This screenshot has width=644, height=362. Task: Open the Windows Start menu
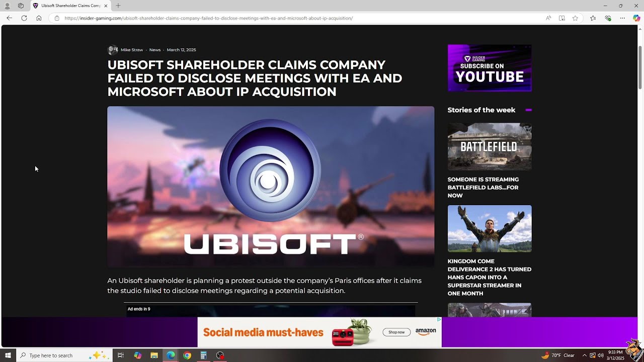point(8,355)
